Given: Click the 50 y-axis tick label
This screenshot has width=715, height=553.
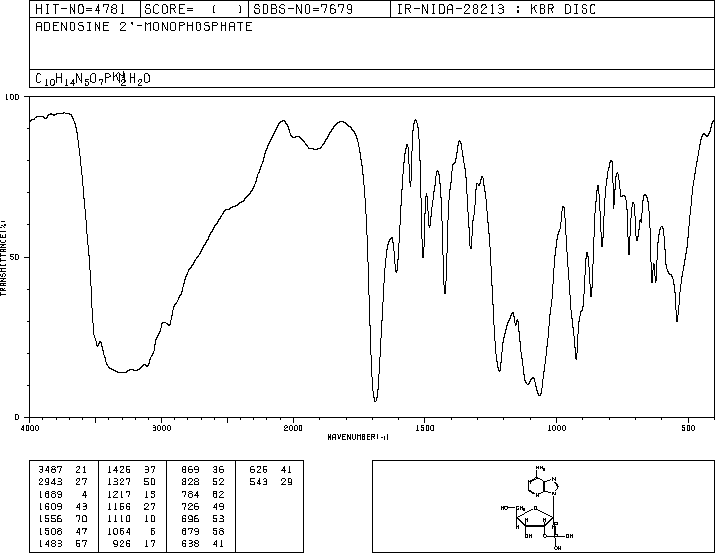Looking at the screenshot, I should click(15, 257).
